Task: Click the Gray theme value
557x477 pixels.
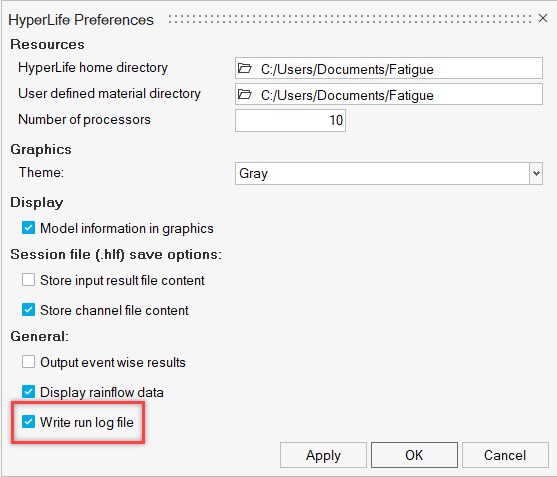Action: [x=253, y=174]
